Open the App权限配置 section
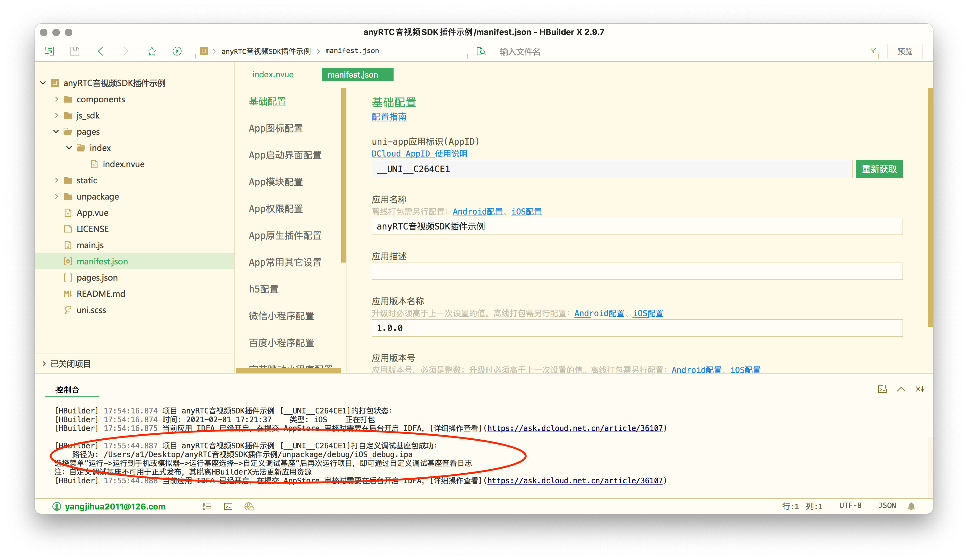The width and height of the screenshot is (968, 560). 275,209
